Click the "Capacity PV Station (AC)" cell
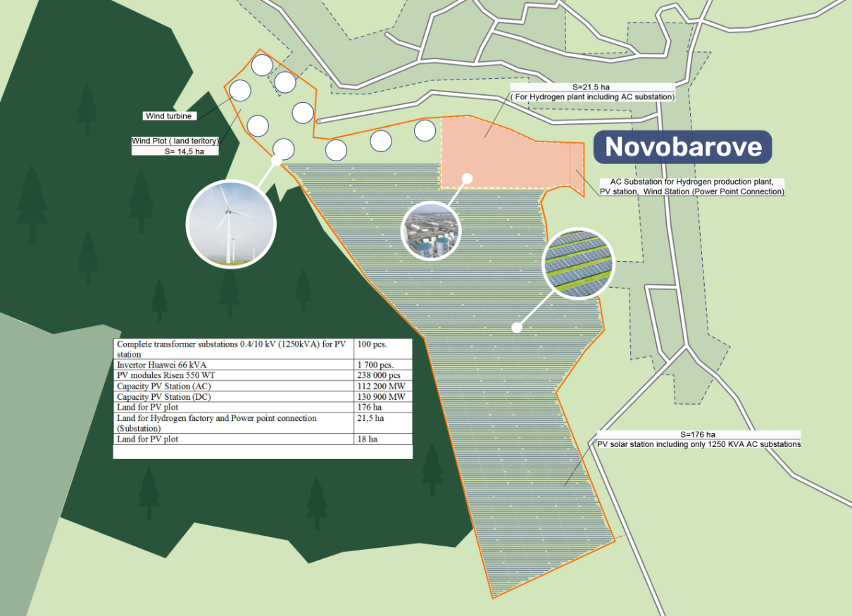The width and height of the screenshot is (852, 616). [x=234, y=386]
